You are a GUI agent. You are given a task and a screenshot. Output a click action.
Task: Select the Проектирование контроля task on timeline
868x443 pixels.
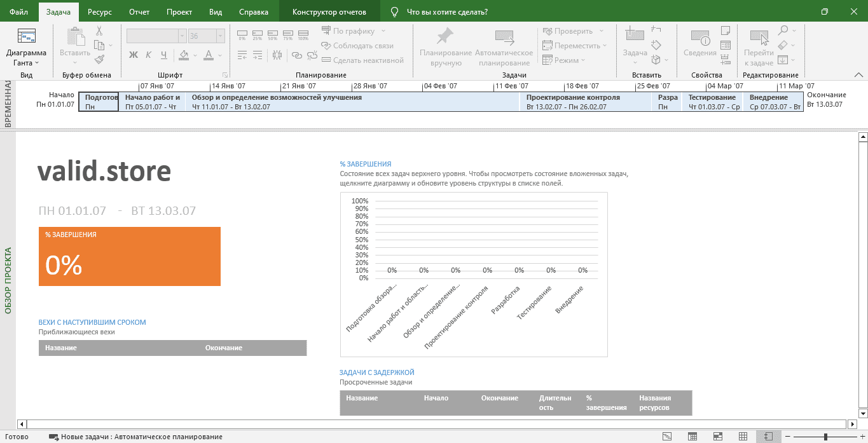[x=585, y=102]
